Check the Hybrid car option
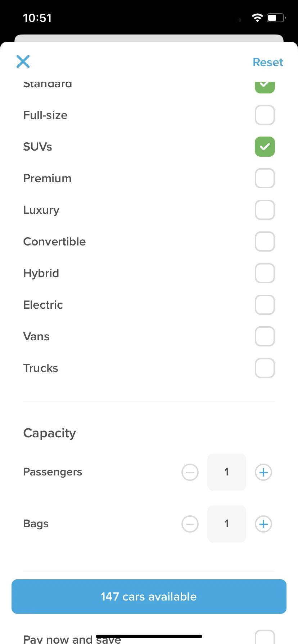 click(x=265, y=273)
